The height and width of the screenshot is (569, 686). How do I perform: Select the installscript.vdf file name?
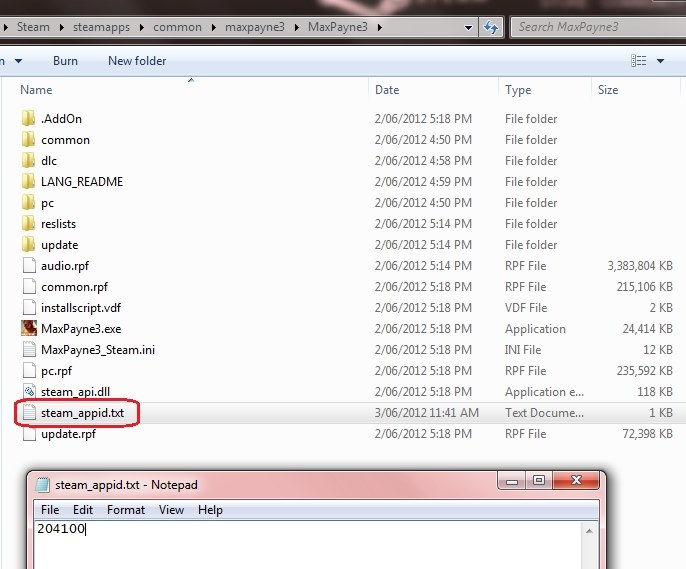point(81,308)
